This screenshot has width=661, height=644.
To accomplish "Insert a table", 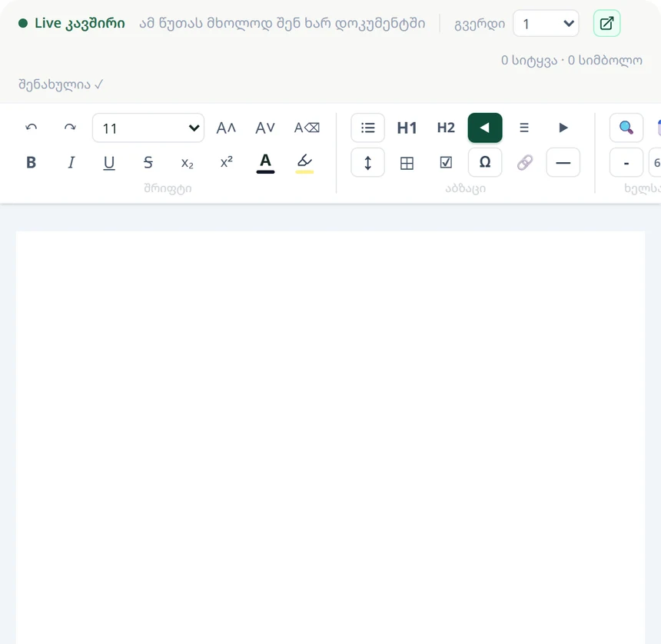I will pyautogui.click(x=407, y=162).
